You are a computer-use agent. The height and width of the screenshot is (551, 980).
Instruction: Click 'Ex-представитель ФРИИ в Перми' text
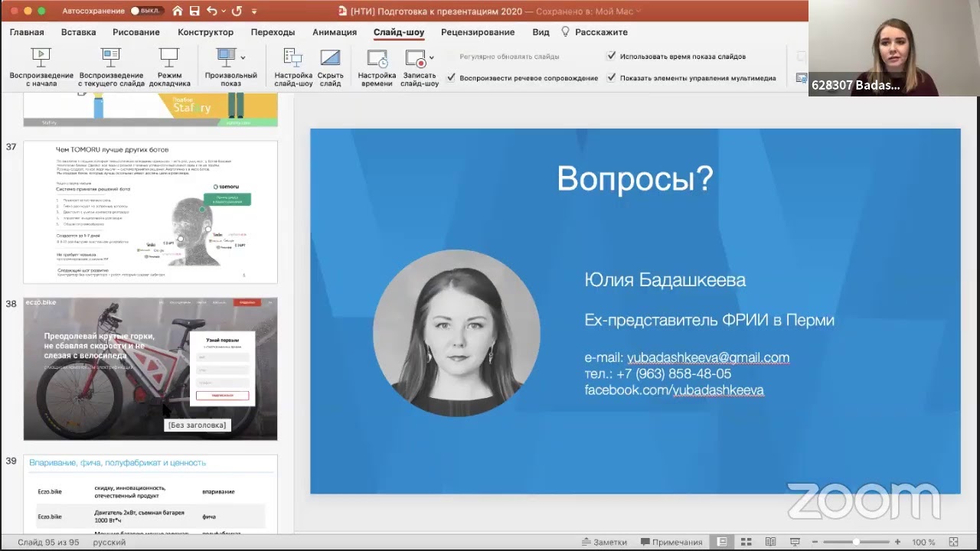(x=709, y=320)
